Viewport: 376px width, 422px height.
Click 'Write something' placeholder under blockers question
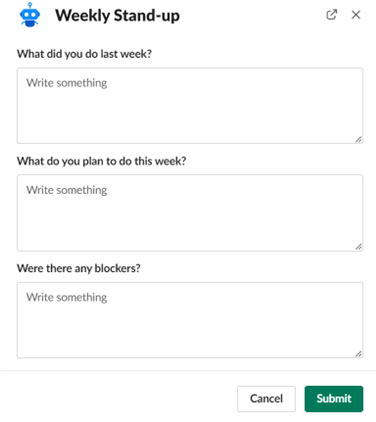(67, 297)
